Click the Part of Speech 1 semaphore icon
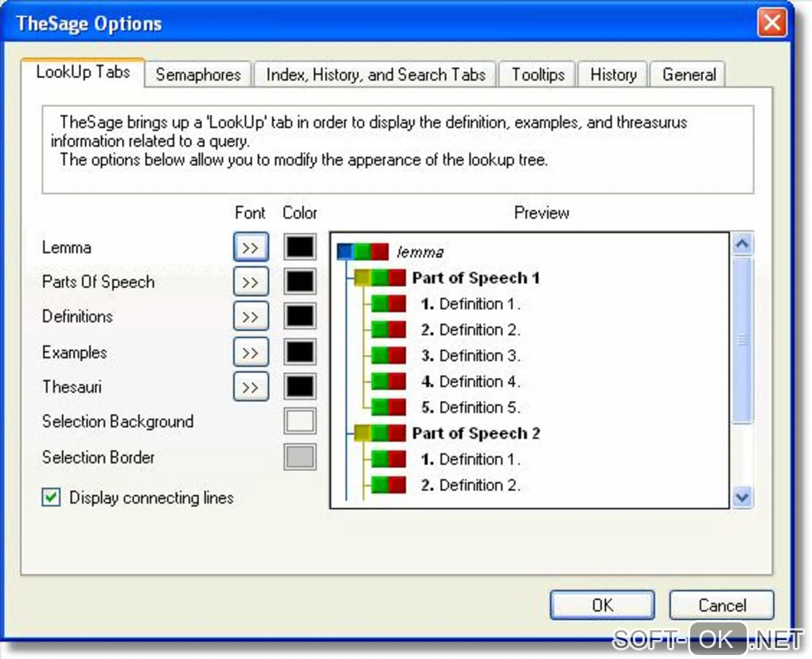 click(380, 278)
